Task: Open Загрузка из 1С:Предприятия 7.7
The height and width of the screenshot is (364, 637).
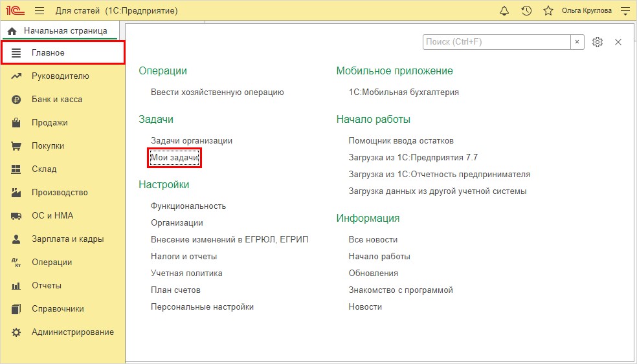Action: coord(413,158)
